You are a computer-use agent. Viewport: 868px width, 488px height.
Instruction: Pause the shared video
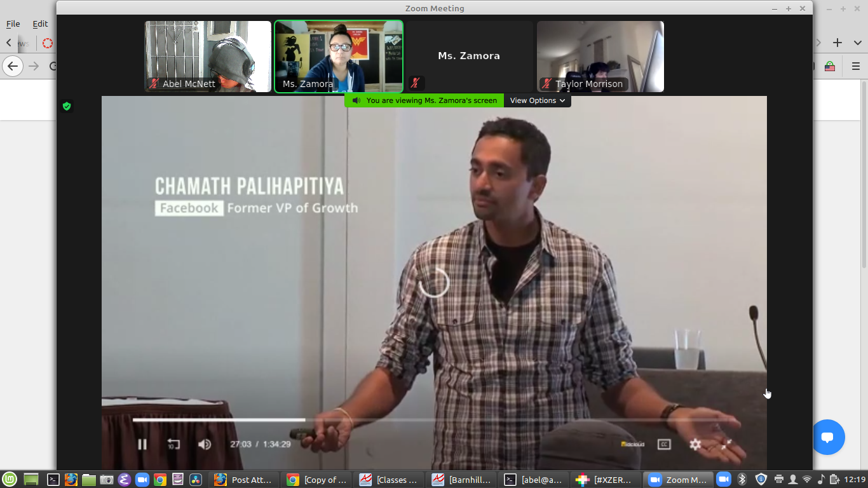pos(142,444)
